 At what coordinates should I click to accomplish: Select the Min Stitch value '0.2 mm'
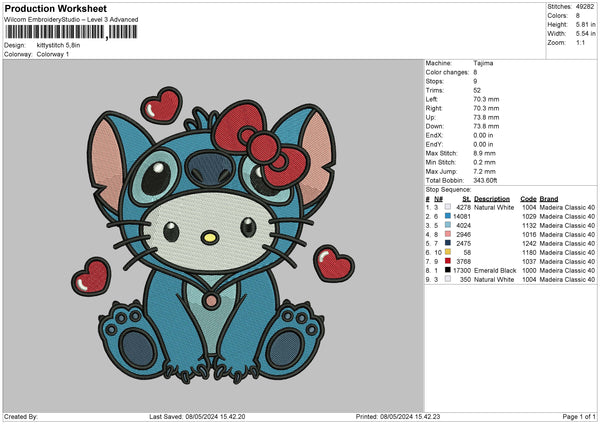click(x=484, y=162)
